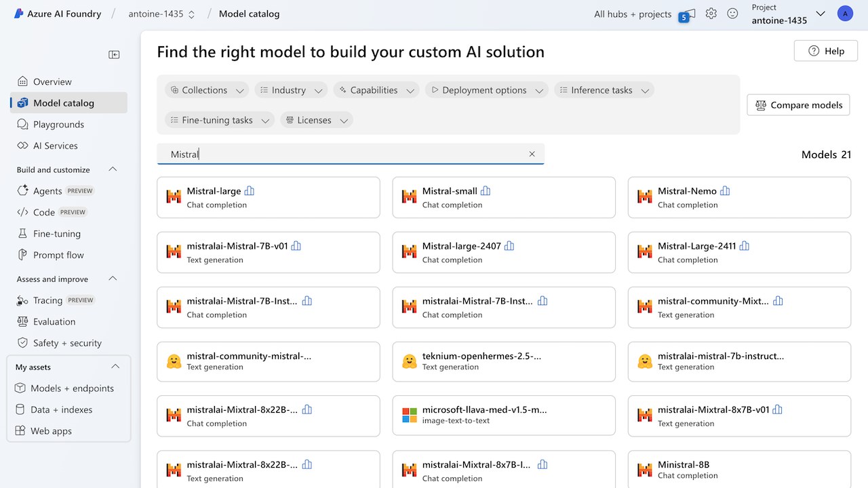The width and height of the screenshot is (868, 488).
Task: Open the settings gear icon
Action: pos(711,14)
